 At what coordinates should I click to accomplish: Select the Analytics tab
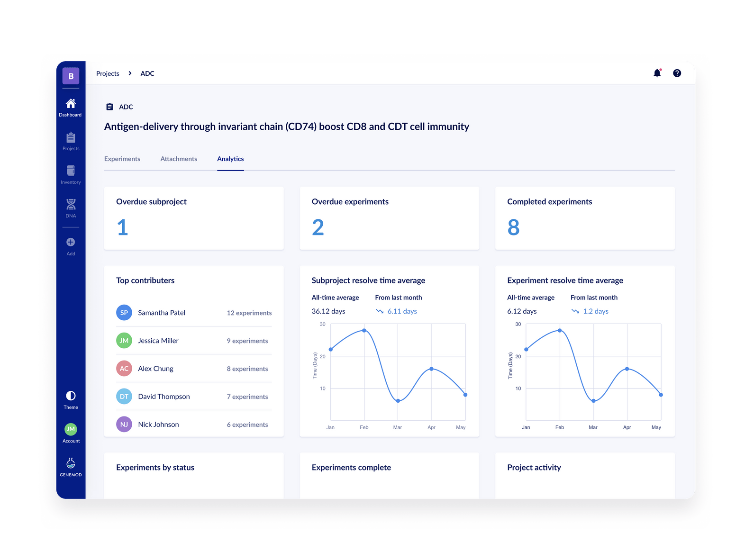point(230,159)
